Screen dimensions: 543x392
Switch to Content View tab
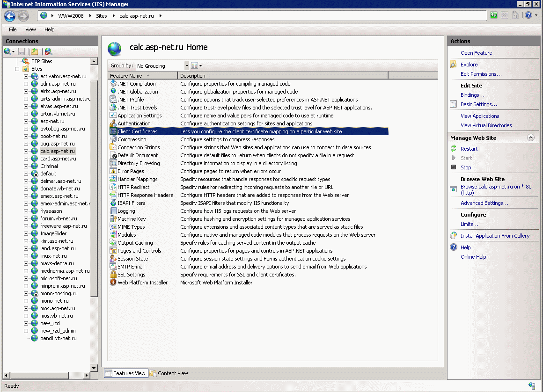coord(169,373)
